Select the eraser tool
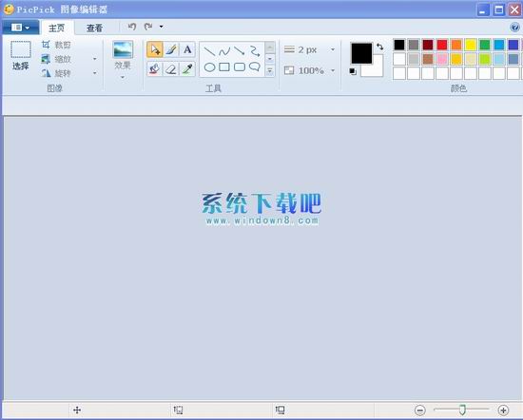Image resolution: width=523 pixels, height=420 pixels. [171, 69]
